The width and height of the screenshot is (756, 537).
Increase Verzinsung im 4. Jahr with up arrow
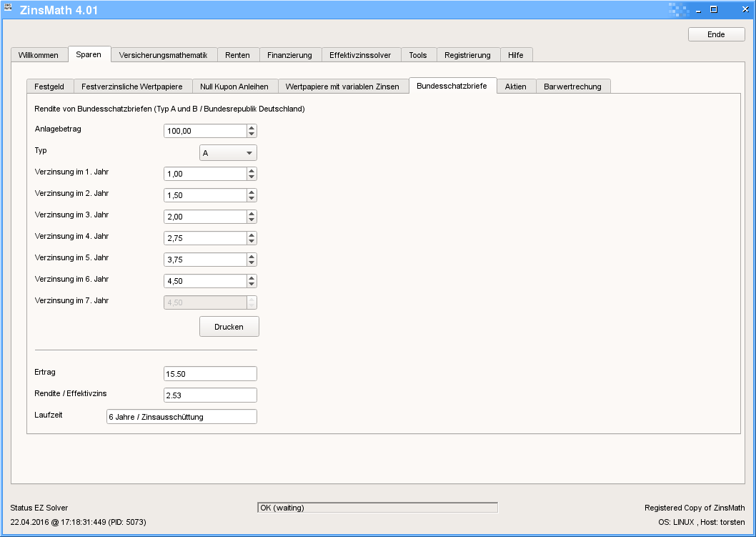point(252,235)
